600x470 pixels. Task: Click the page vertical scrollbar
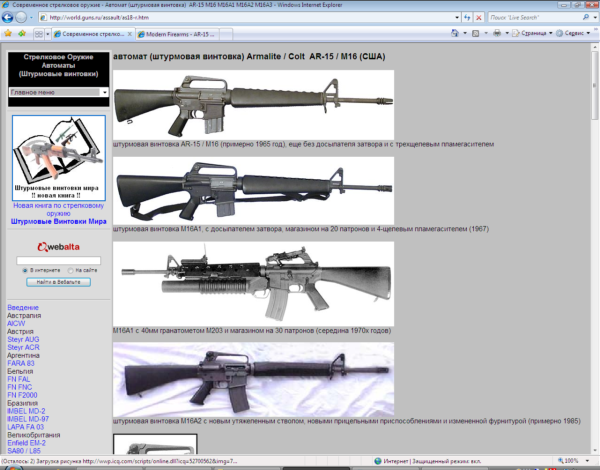click(x=595, y=250)
